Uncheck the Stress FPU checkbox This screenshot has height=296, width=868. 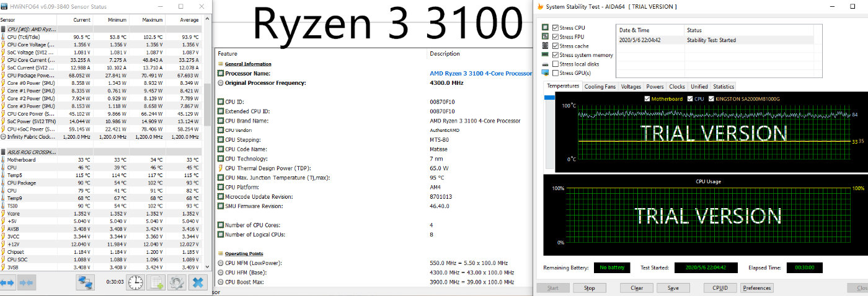coord(556,37)
